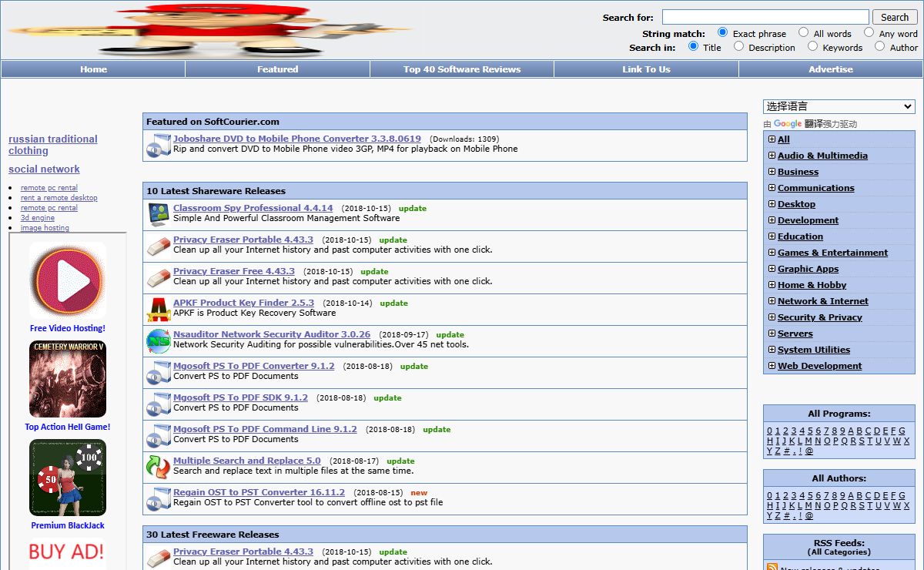This screenshot has height=570, width=924.
Task: Expand the Development category plus icon
Action: tap(772, 220)
